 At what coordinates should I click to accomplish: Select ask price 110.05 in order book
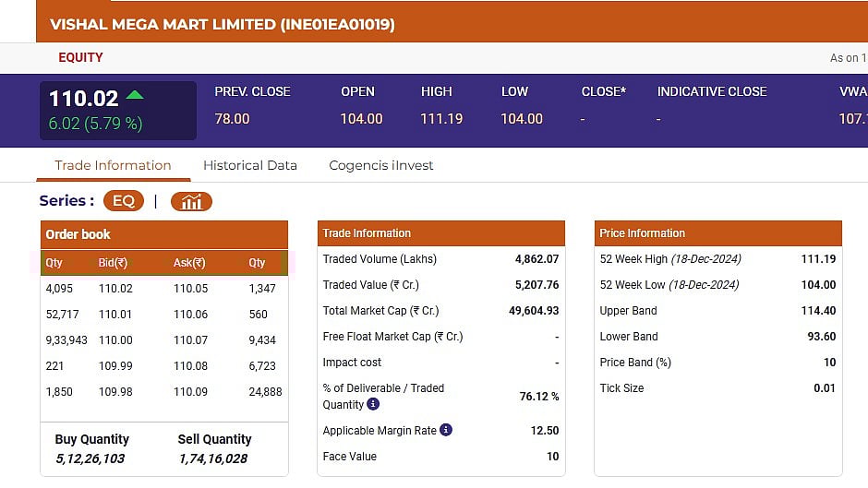pos(191,288)
